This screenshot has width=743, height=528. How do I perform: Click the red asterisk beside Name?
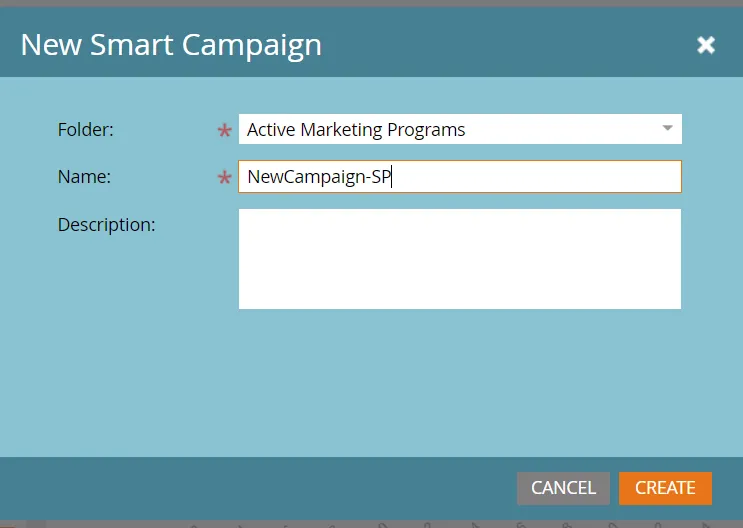tap(224, 179)
